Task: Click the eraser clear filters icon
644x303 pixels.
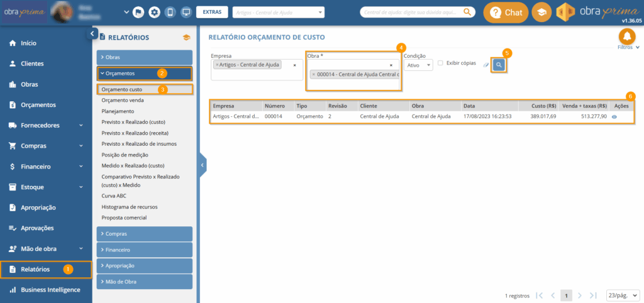Action: coord(486,65)
